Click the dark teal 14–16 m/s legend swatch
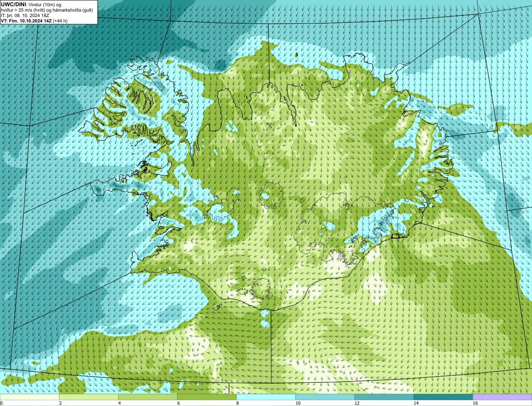Image resolution: width=532 pixels, height=406 pixels. [x=443, y=397]
